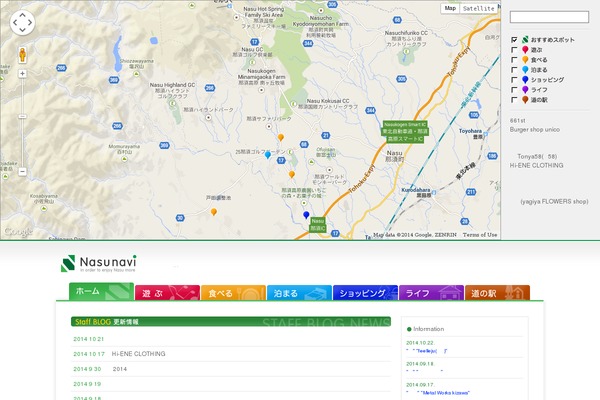600x400 pixels.
Task: Click the blue ショッピング pin icon
Action: pos(525,80)
